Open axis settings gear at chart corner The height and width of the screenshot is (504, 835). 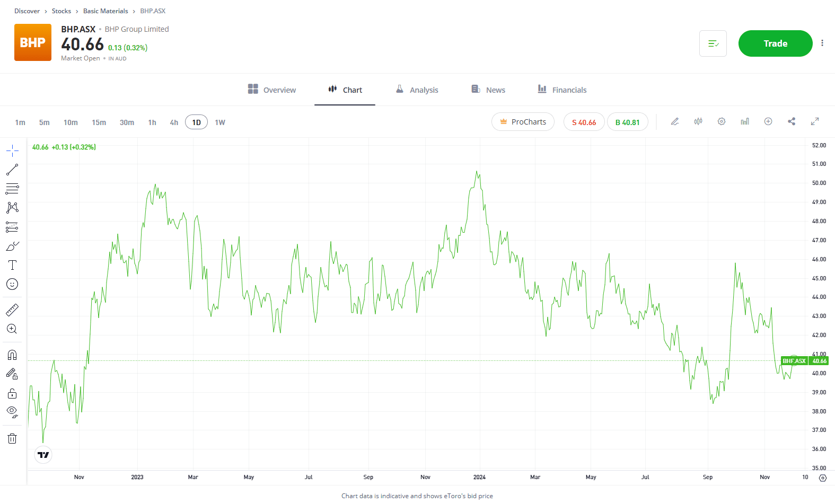(823, 478)
